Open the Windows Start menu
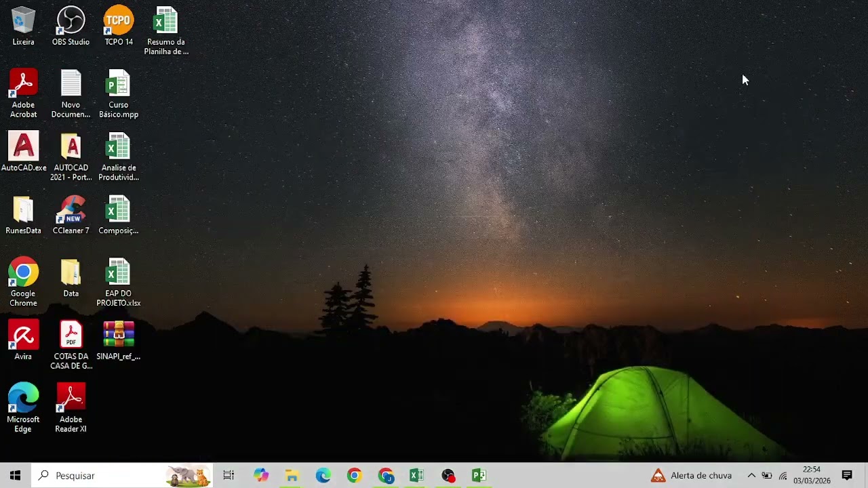Image resolution: width=868 pixels, height=488 pixels. point(16,475)
